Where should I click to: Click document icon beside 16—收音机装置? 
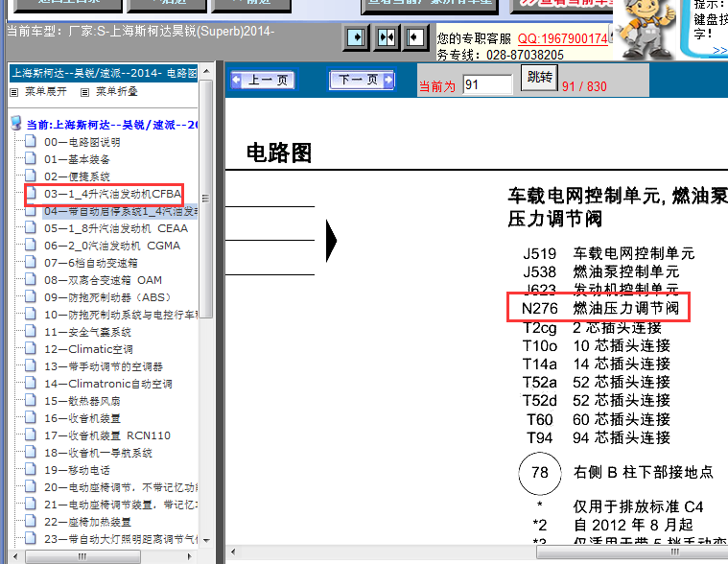[x=31, y=417]
